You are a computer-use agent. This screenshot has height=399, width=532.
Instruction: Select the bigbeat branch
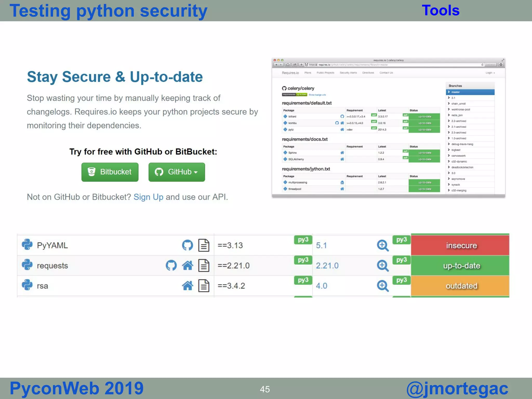coord(470,150)
